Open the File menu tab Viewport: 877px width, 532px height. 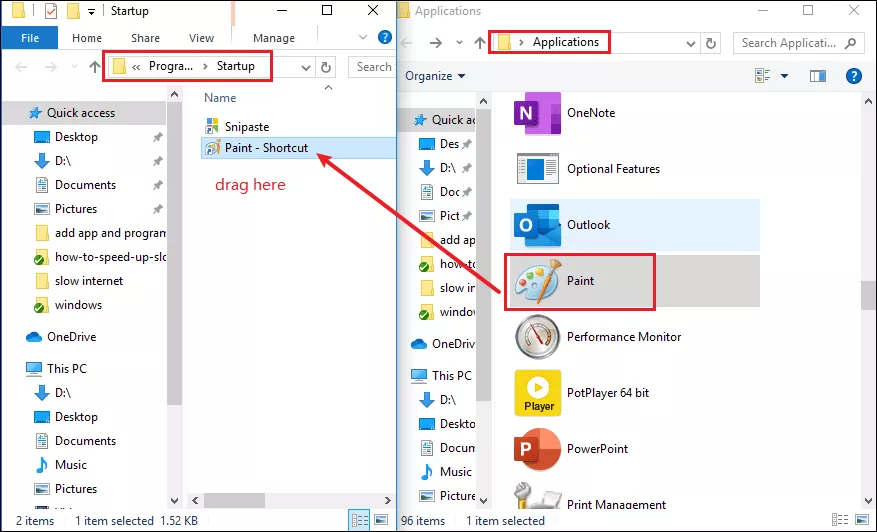30,38
